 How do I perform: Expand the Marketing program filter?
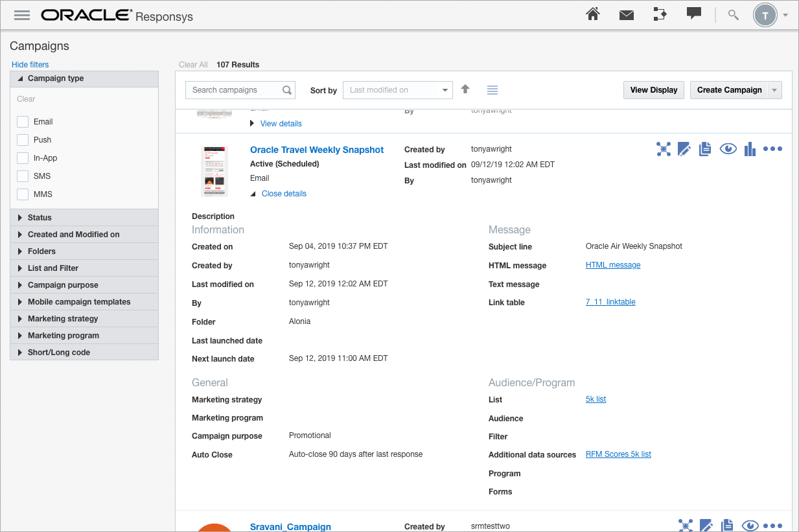84,336
